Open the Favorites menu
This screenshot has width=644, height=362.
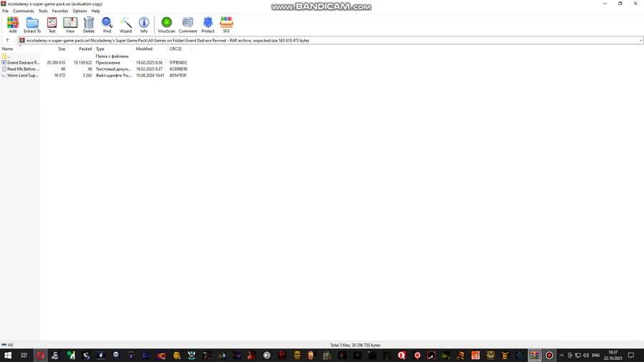(x=60, y=11)
